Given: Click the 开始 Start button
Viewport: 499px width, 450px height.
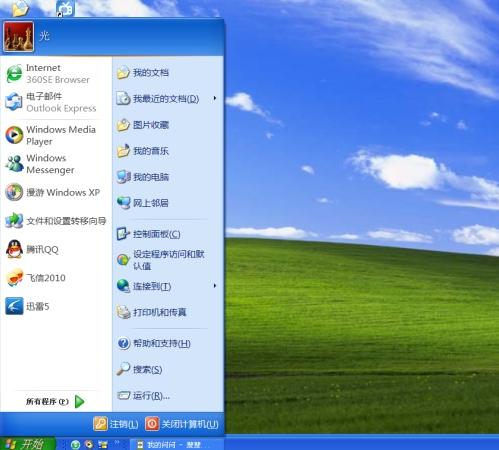Looking at the screenshot, I should point(27,444).
